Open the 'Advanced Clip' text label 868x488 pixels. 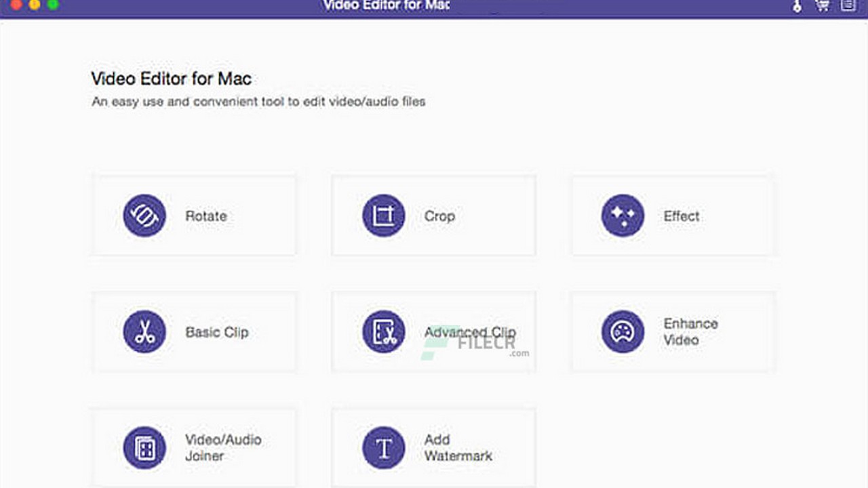click(x=470, y=332)
